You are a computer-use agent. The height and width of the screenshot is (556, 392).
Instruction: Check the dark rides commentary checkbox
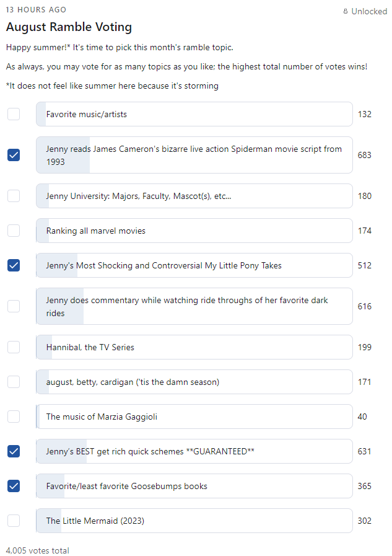14,306
